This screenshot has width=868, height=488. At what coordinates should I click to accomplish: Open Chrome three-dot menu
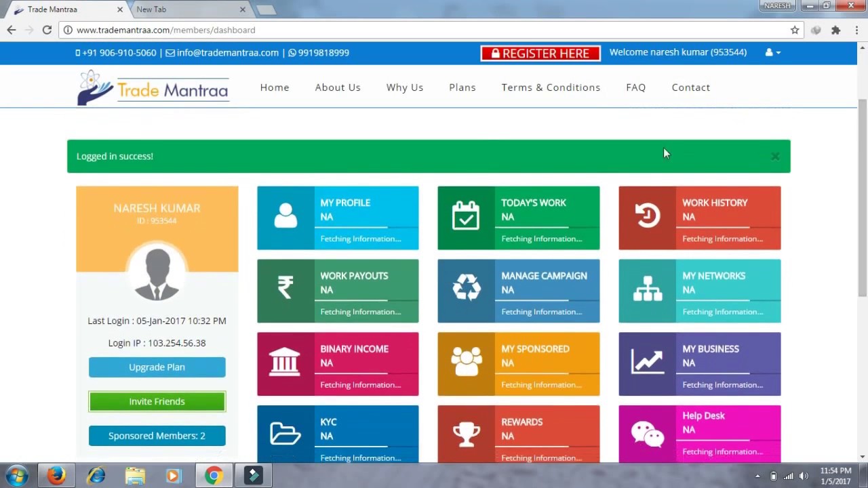pos(857,30)
